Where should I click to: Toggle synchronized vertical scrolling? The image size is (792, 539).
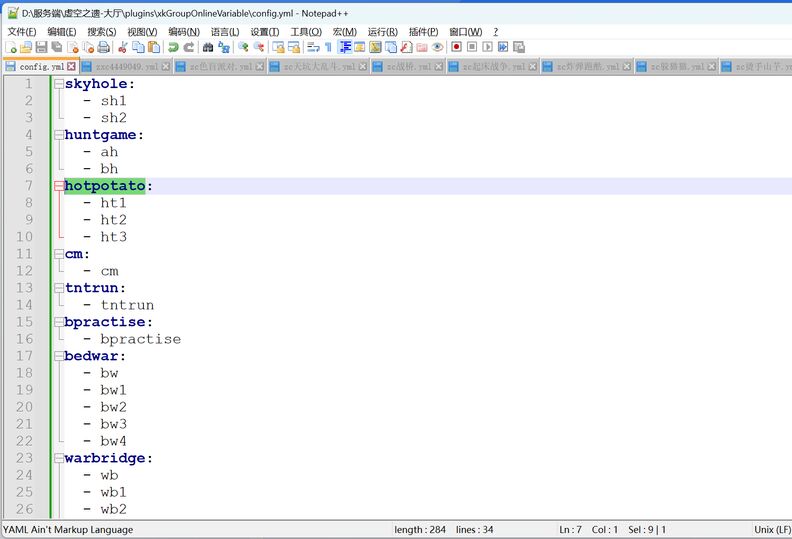click(x=278, y=47)
